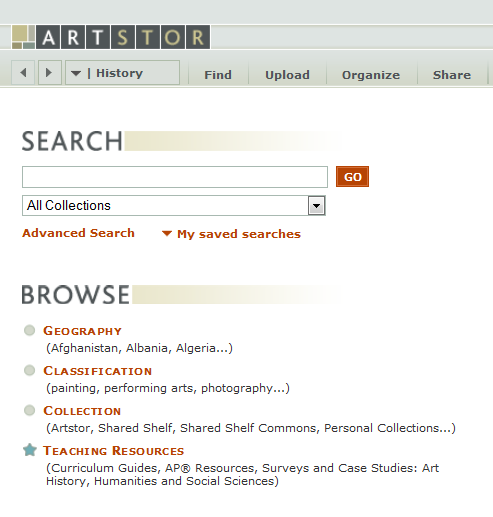
Task: Click the bullet icon next to Classification
Action: 29,370
